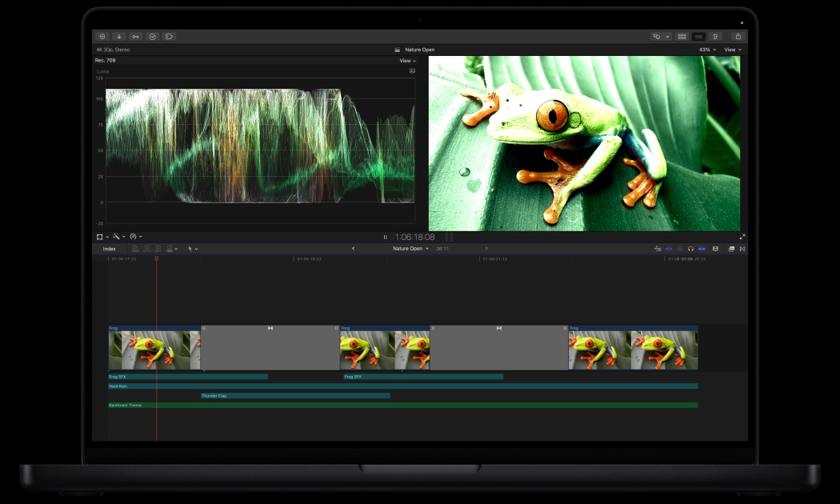Toggle solo headphones in timeline
The image size is (840, 504).
tap(690, 249)
